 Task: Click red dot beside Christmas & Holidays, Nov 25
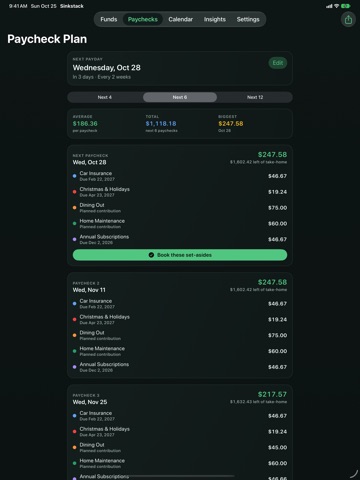click(74, 432)
